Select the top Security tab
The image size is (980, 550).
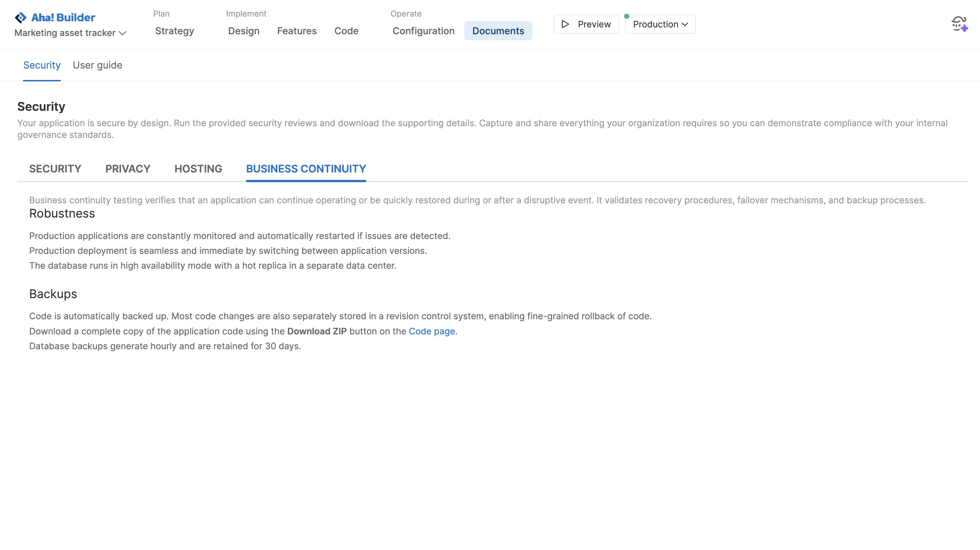42,65
